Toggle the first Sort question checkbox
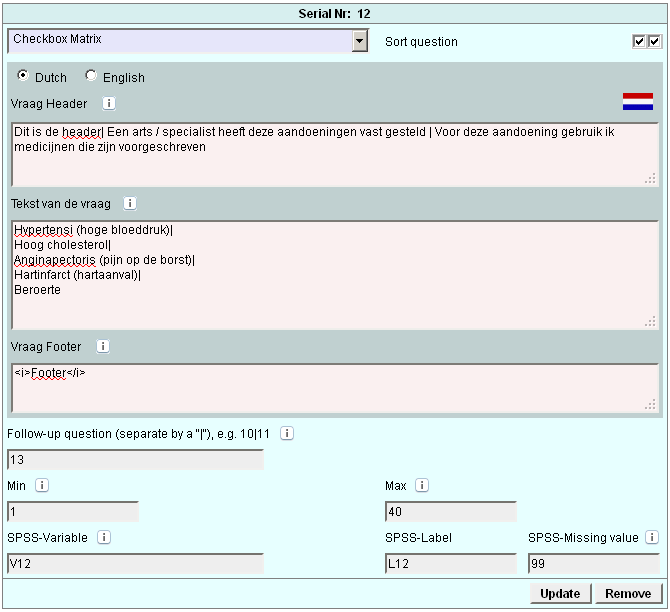Viewport: 670px width, 612px height. [639, 41]
